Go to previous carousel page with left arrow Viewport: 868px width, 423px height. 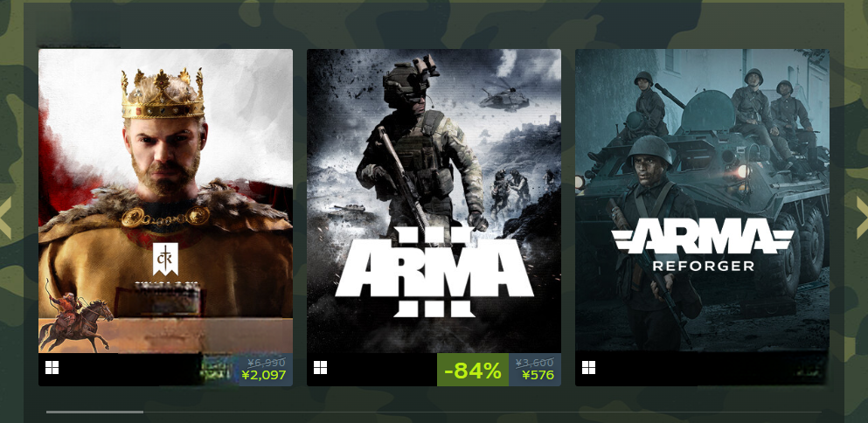click(5, 217)
